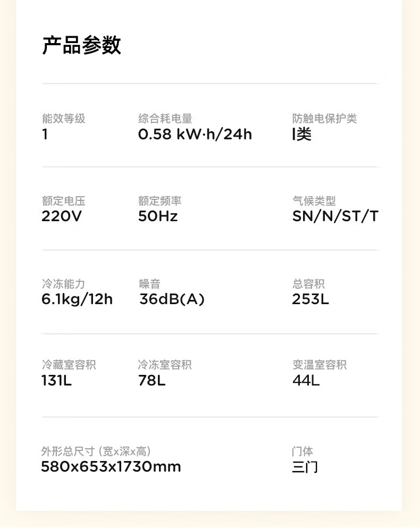Viewport: 420px width, 528px height.
Task: Click the 220V rated voltage value
Action: [62, 216]
